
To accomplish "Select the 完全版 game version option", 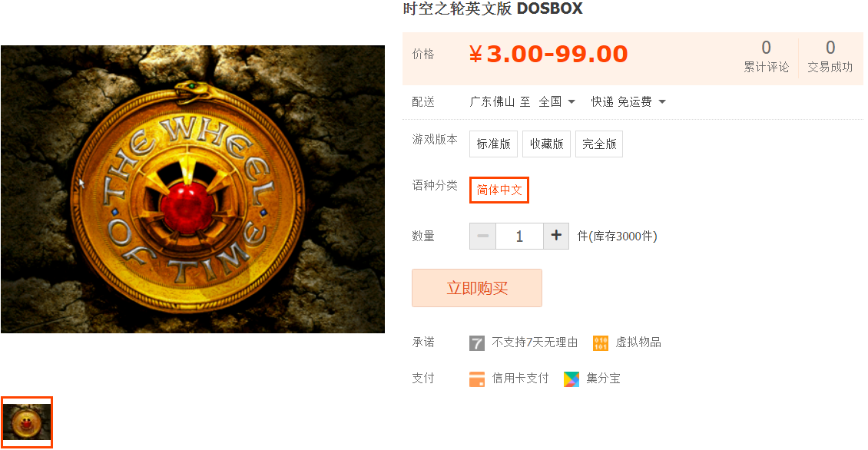I will tap(599, 144).
